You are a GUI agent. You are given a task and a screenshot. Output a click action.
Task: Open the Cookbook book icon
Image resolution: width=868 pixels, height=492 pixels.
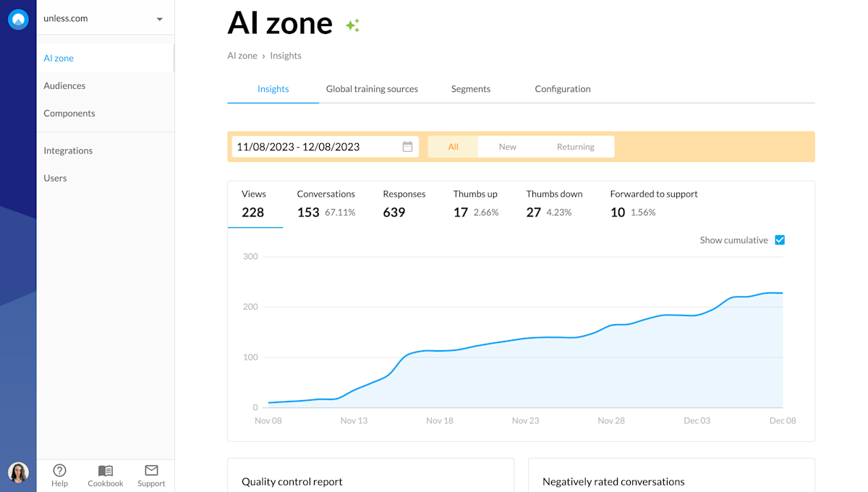(105, 470)
